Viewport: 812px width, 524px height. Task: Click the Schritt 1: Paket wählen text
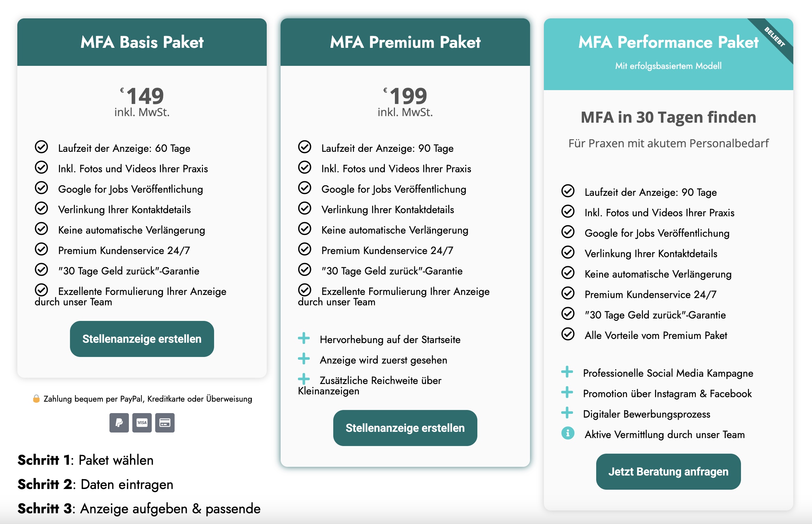coord(86,460)
